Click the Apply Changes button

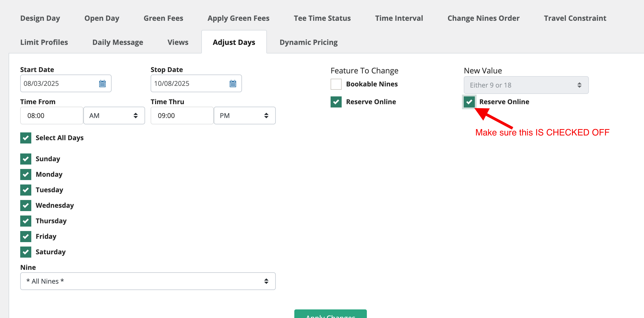pyautogui.click(x=330, y=315)
